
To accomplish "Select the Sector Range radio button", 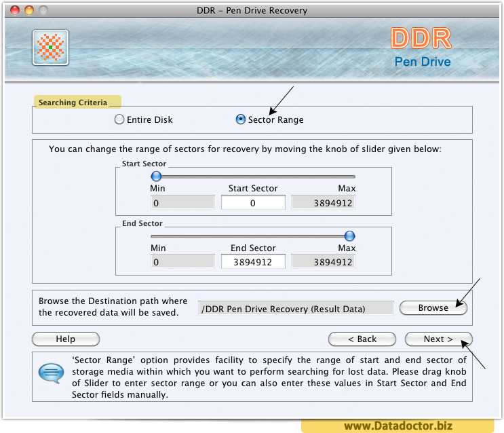I will [x=240, y=119].
